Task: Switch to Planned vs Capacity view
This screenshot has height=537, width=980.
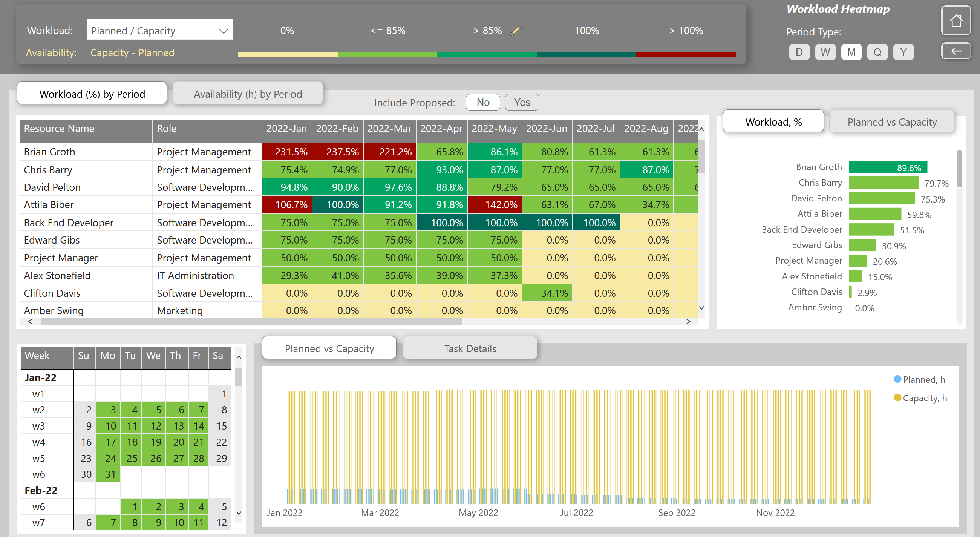Action: (891, 121)
